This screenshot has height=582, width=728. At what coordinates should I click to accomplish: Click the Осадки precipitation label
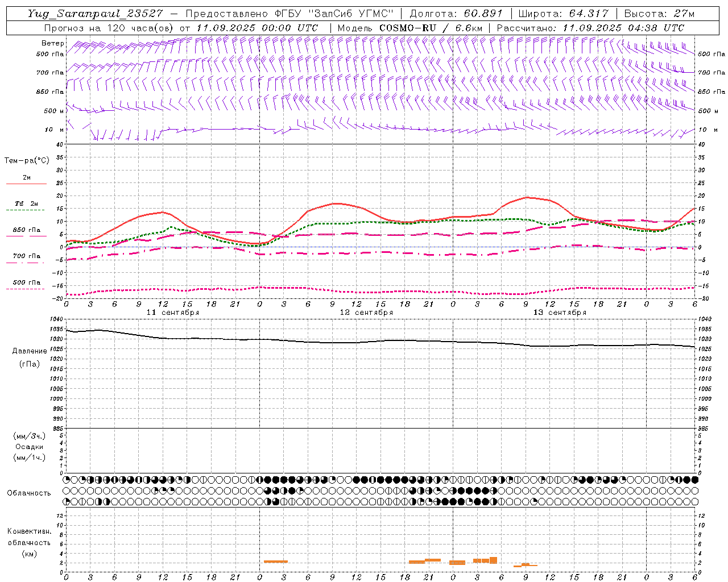coord(29,447)
